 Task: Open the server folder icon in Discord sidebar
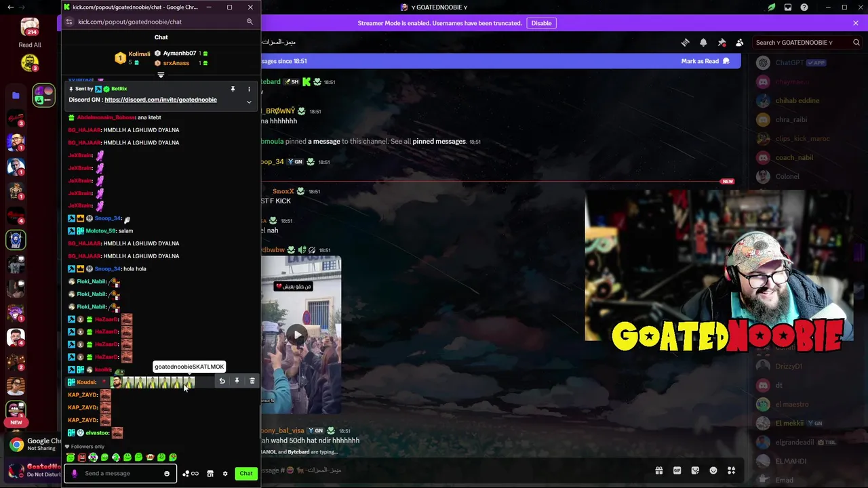pos(16,96)
